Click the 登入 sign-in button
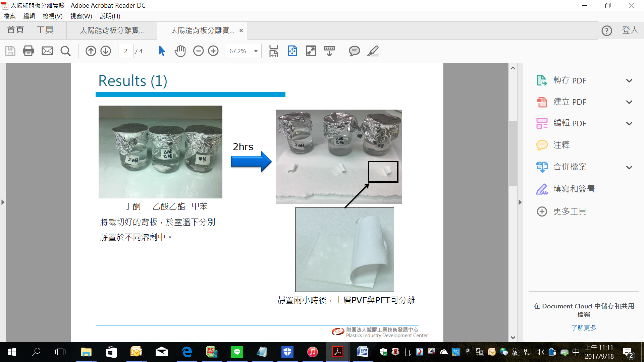Screen dimensions: 644x362 click(630, 30)
